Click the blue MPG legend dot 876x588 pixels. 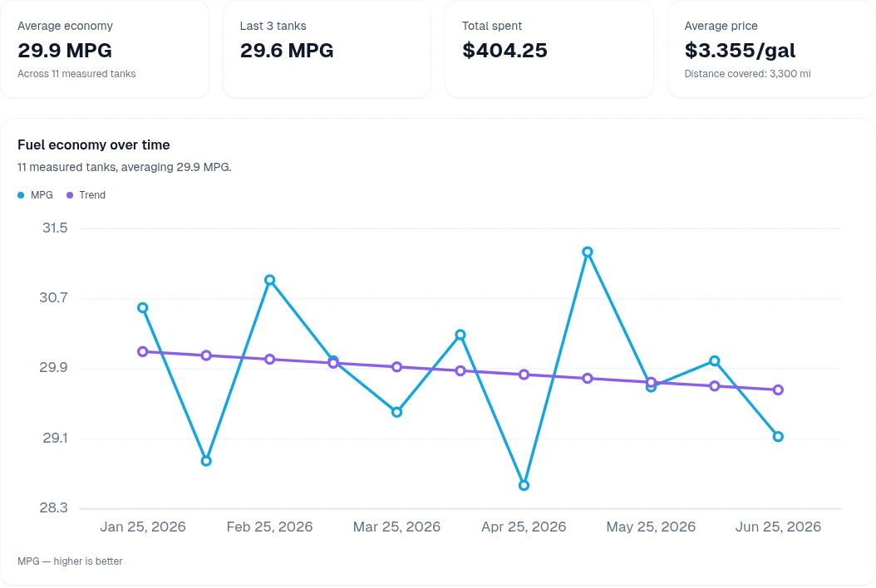coord(21,195)
